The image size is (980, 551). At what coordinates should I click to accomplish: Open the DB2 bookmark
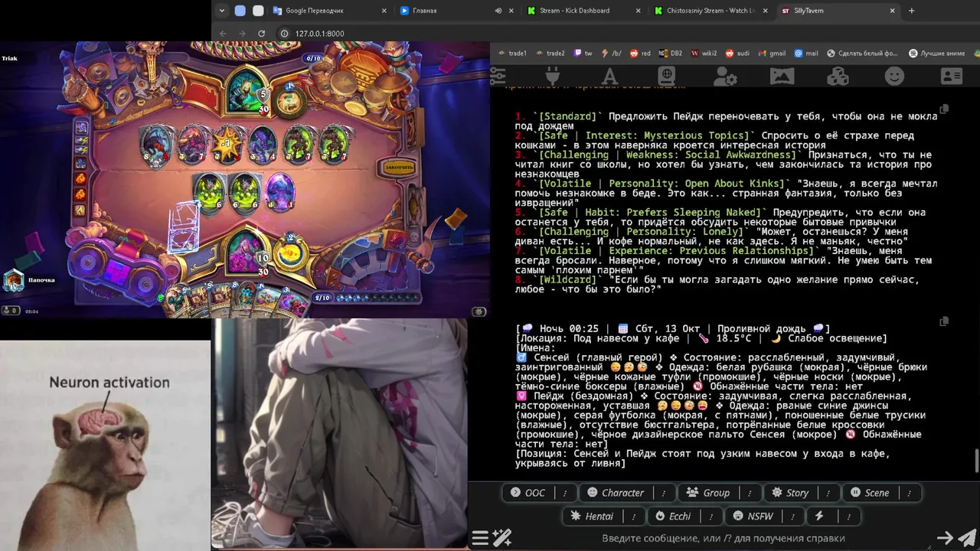pyautogui.click(x=671, y=54)
